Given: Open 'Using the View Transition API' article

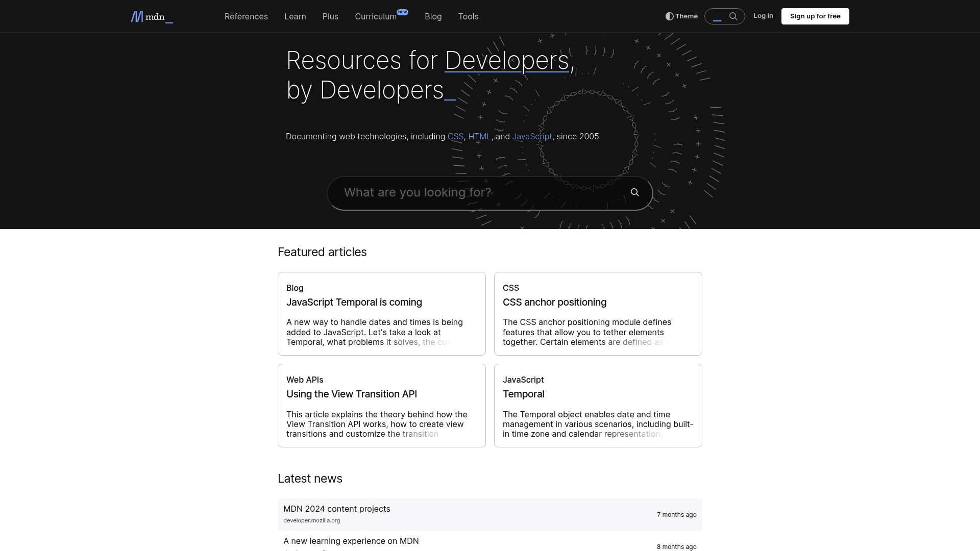Looking at the screenshot, I should pyautogui.click(x=352, y=394).
